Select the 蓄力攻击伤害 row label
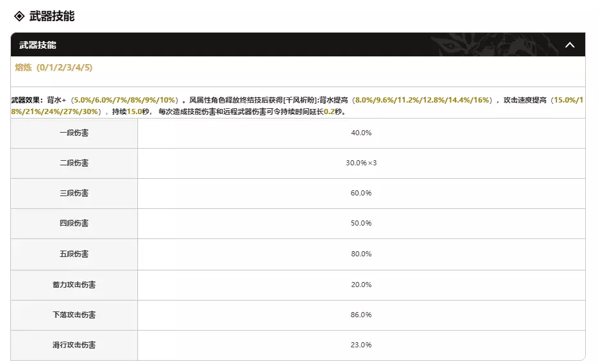The image size is (598, 364). click(x=74, y=285)
